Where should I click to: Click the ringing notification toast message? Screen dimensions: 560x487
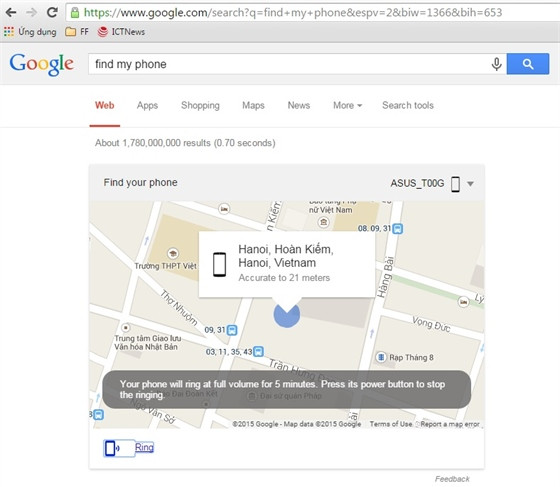[286, 390]
